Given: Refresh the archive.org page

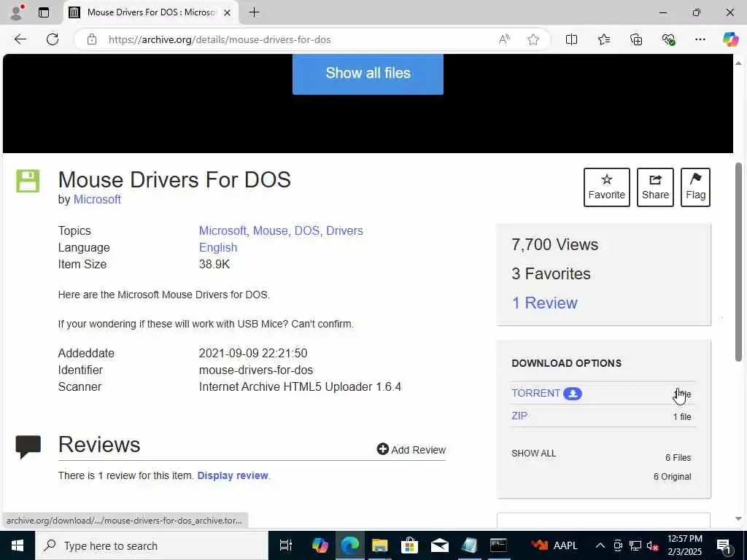Looking at the screenshot, I should click(53, 39).
